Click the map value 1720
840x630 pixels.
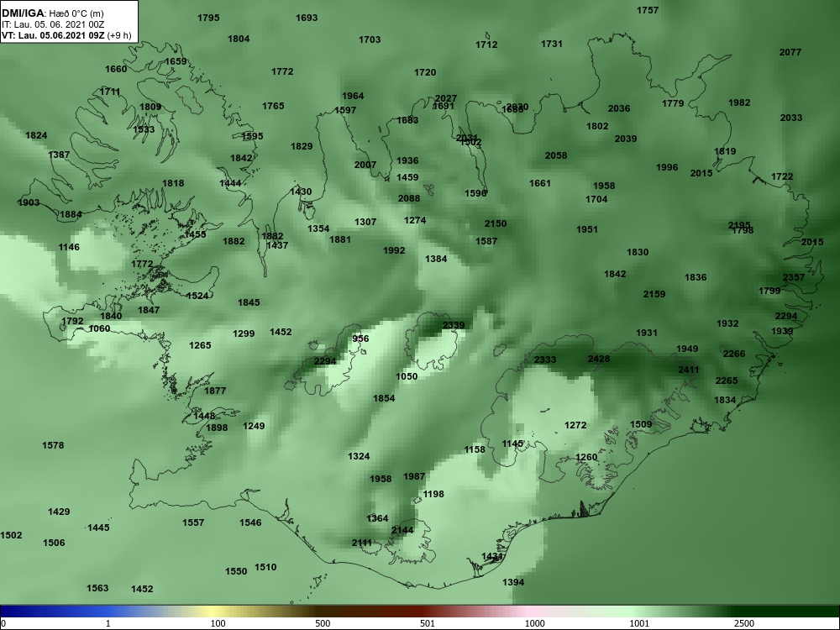425,72
